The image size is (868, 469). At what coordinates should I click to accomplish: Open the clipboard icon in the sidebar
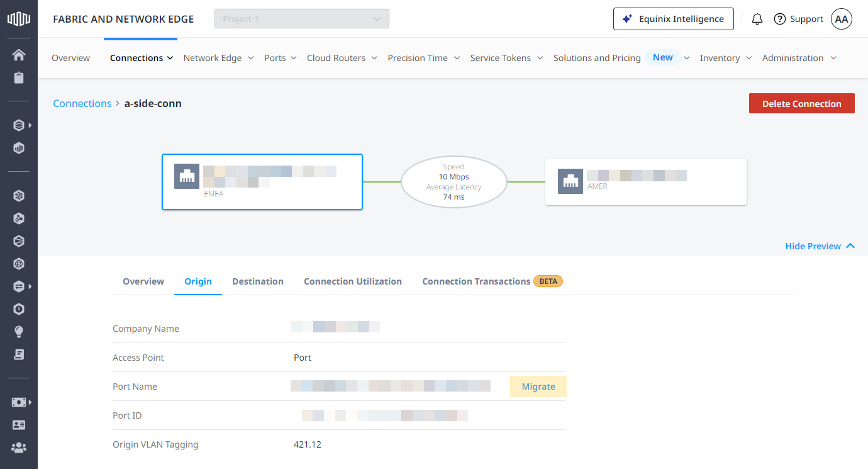point(19,78)
